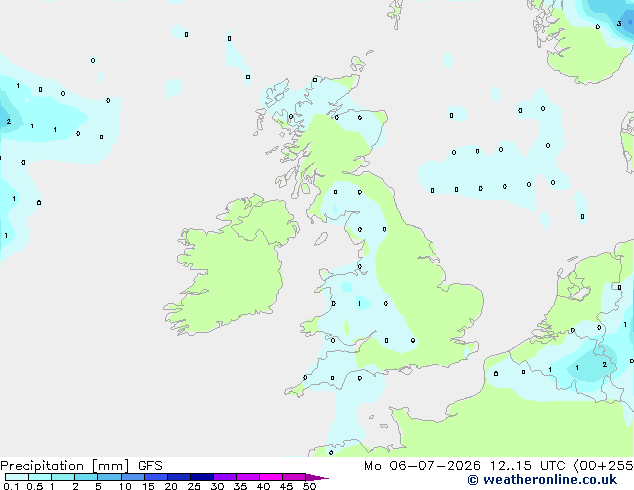Click the '10' legend scale value
Image resolution: width=634 pixels, height=490 pixels.
[x=125, y=486]
